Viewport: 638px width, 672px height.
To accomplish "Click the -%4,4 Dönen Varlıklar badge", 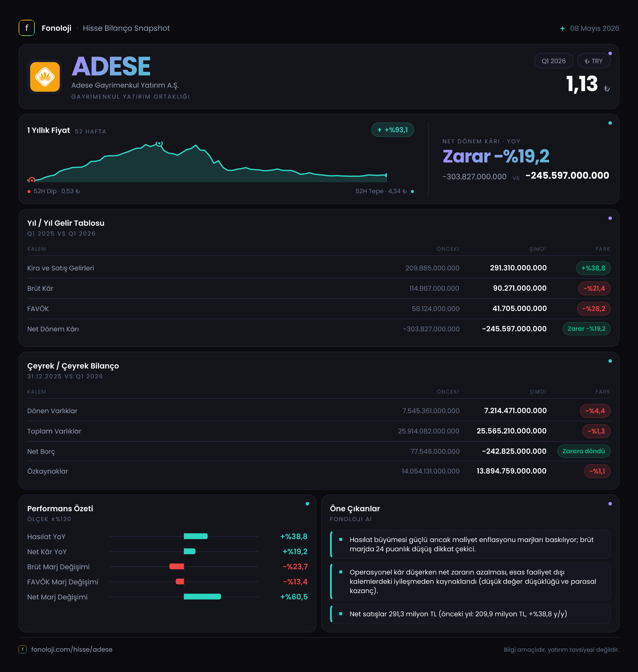I will point(595,411).
